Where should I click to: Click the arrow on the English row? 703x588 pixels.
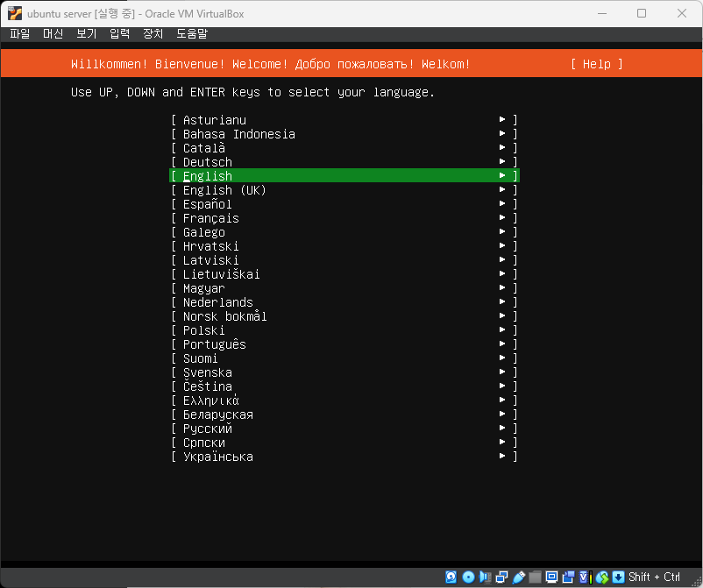tap(502, 175)
